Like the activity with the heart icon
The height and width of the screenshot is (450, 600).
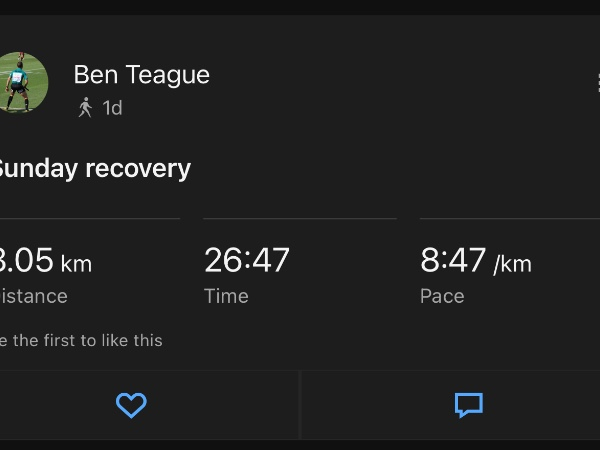coord(131,405)
